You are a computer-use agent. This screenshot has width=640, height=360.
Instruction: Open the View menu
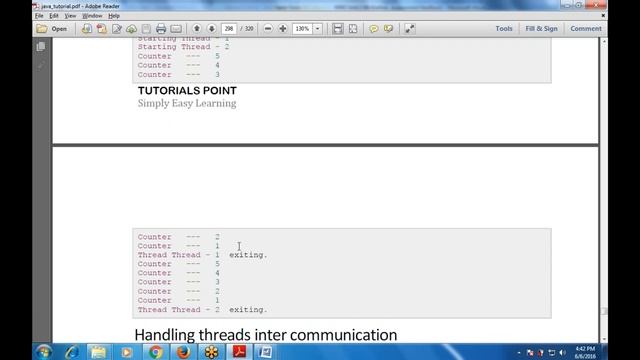70,16
